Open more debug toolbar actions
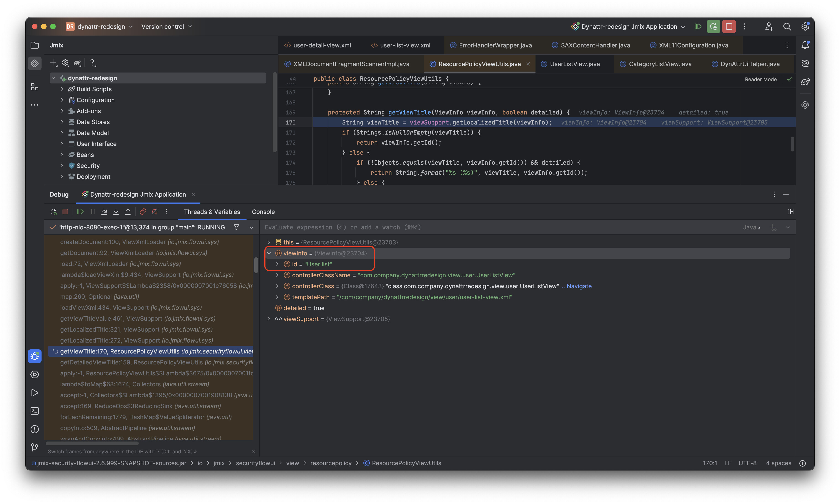The height and width of the screenshot is (504, 840). 167,212
